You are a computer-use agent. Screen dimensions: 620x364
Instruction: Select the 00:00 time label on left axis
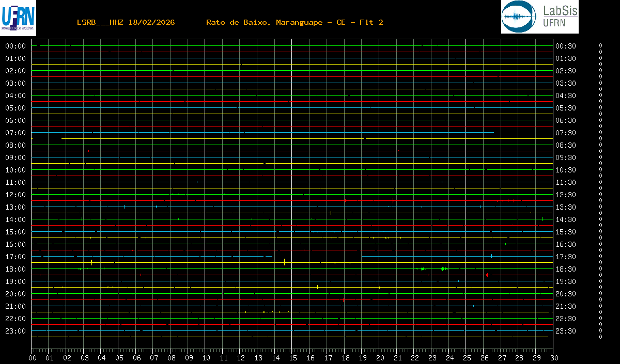point(16,46)
